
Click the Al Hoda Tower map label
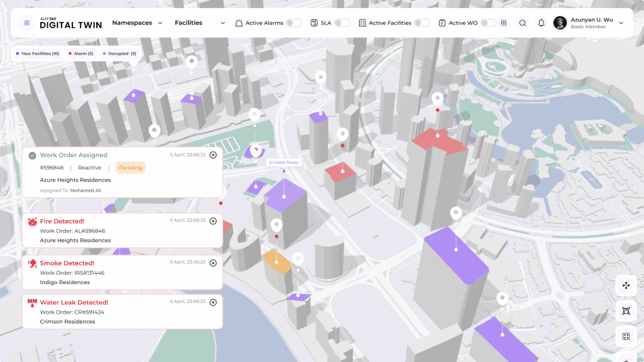[x=284, y=163]
